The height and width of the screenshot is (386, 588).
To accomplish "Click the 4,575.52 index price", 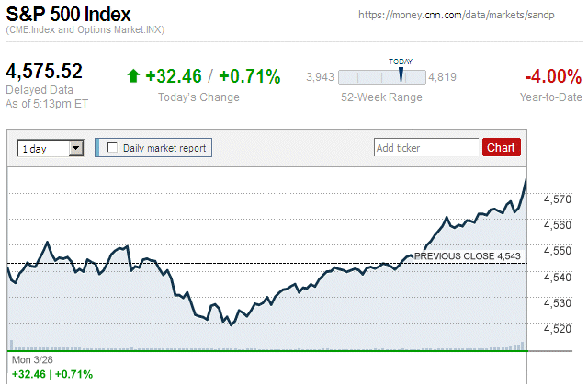I will point(45,72).
